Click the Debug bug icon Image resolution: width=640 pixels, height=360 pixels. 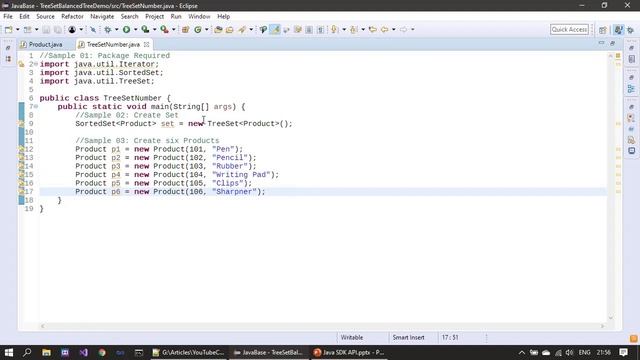107,29
